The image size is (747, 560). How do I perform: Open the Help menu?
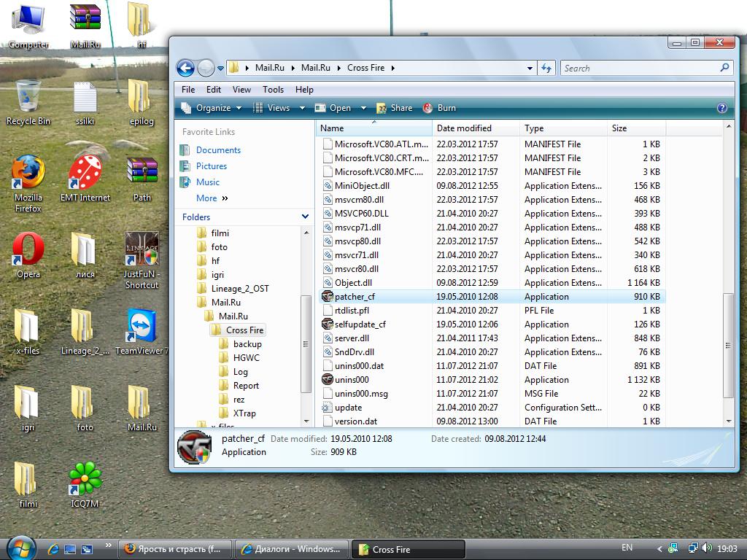(x=304, y=90)
